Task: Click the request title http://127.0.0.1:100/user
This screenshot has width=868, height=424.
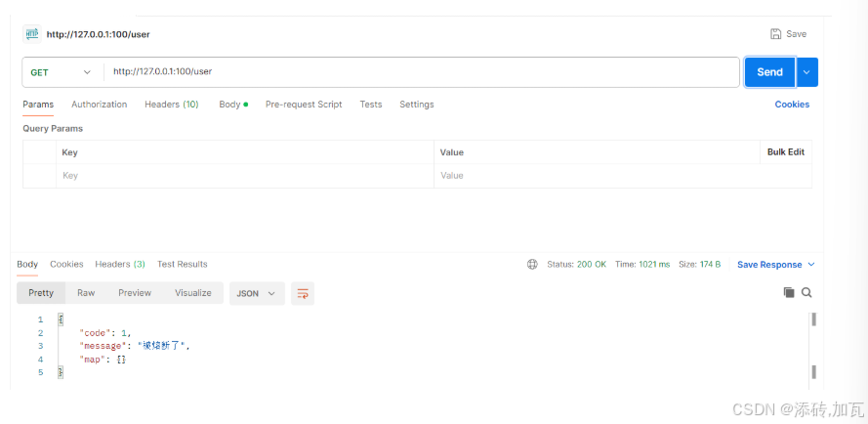Action: (98, 34)
